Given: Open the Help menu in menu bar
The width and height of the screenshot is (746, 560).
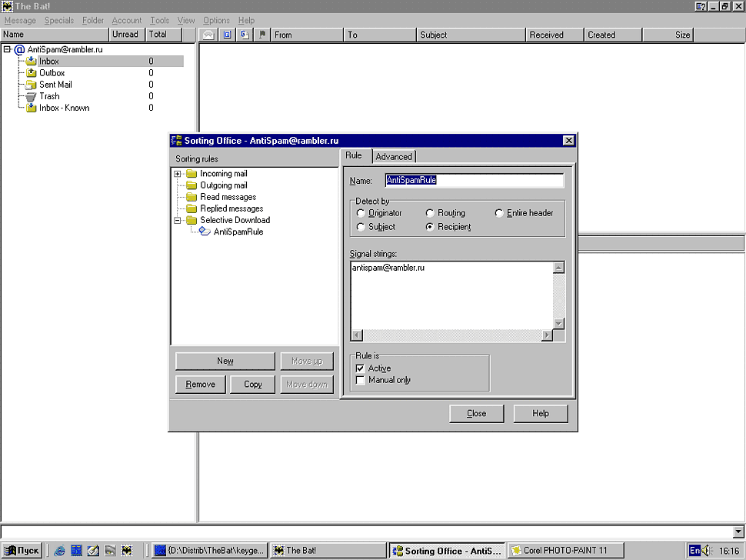Looking at the screenshot, I should coord(246,21).
